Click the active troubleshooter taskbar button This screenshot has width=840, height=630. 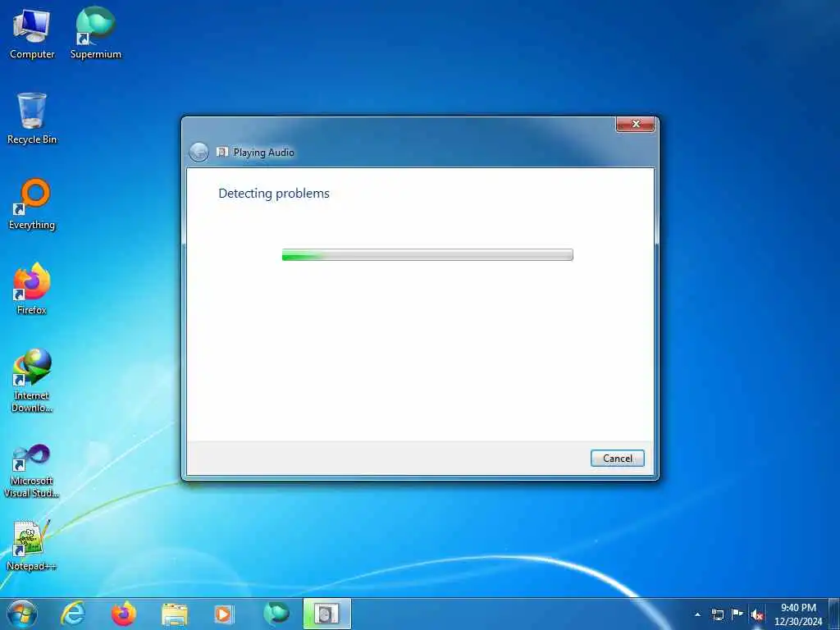326,614
